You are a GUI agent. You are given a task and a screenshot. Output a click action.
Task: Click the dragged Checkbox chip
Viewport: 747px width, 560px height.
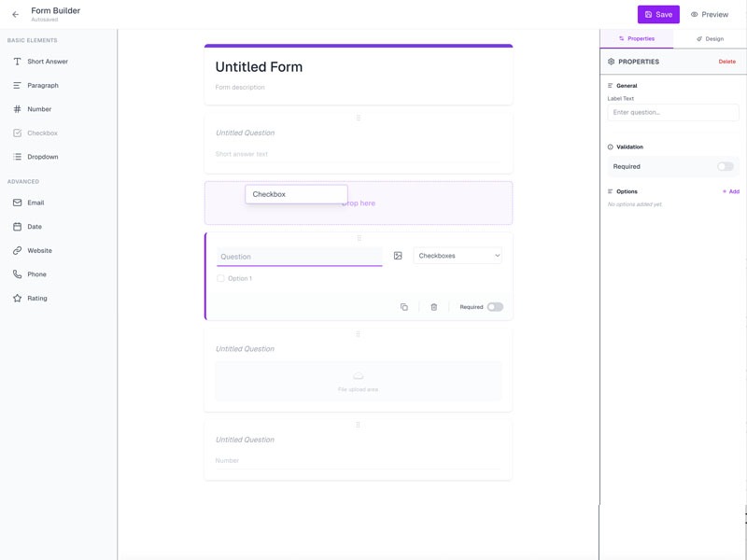tap(296, 194)
